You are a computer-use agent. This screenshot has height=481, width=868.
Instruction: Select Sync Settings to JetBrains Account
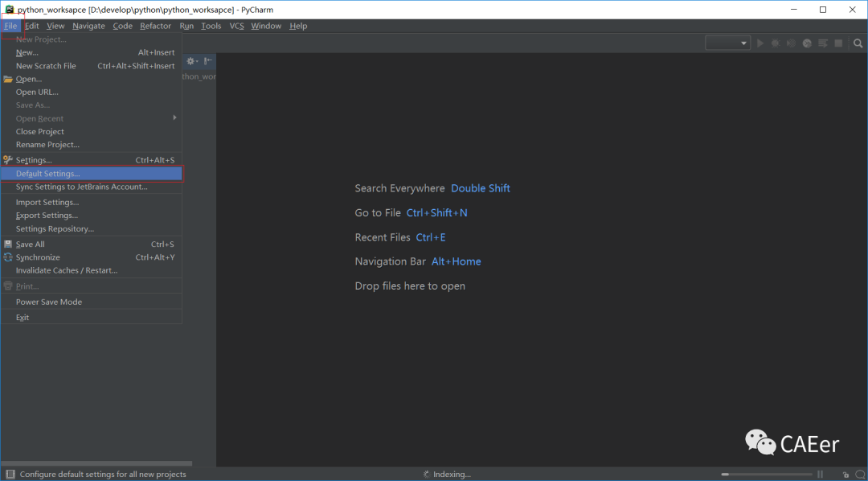92,187
